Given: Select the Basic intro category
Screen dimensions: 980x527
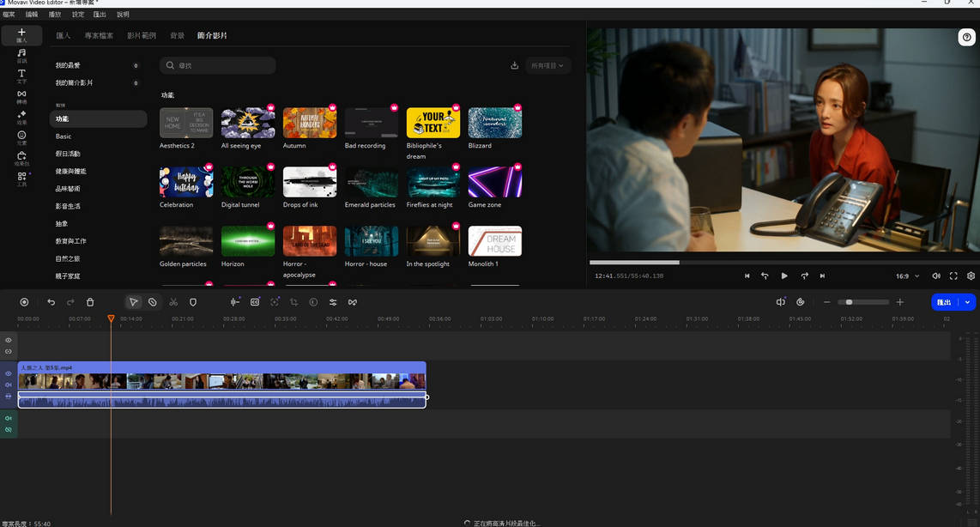Looking at the screenshot, I should pyautogui.click(x=98, y=136).
